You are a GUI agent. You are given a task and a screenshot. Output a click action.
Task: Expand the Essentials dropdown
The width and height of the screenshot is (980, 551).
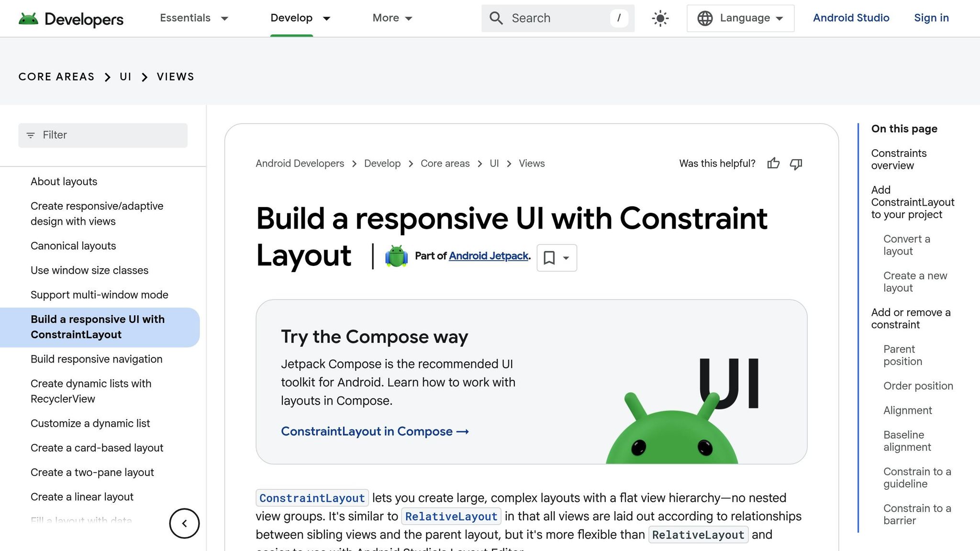pyautogui.click(x=194, y=18)
